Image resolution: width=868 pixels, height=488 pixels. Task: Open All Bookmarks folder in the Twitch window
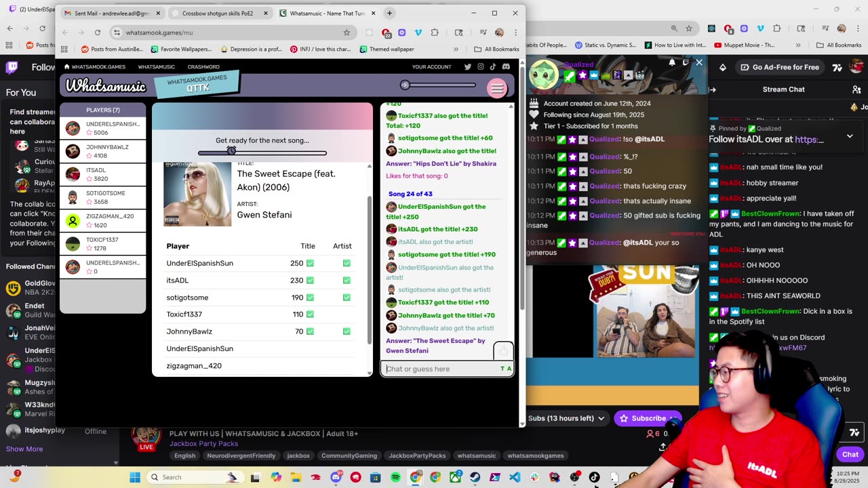tap(839, 45)
